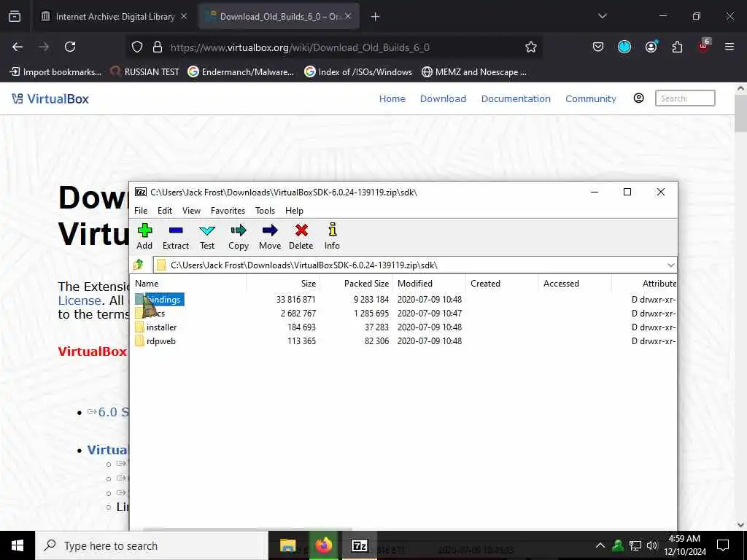Click the Move toolbar icon
Screen dimensions: 747x560
click(x=270, y=231)
